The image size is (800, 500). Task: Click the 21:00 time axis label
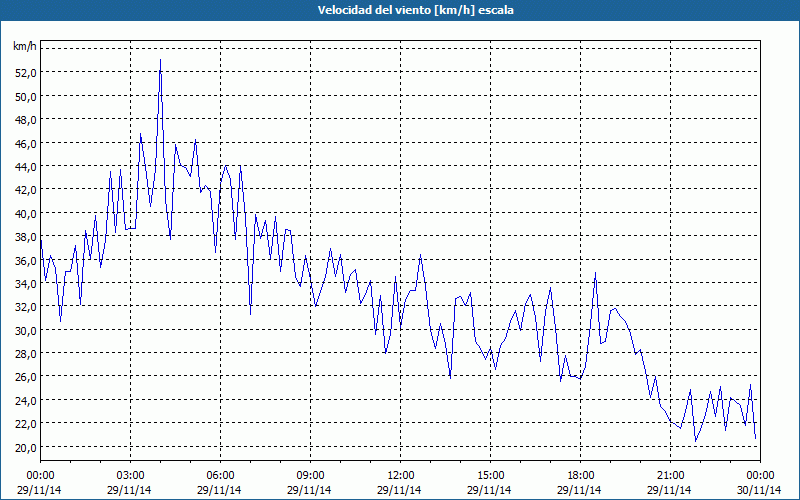tap(670, 476)
